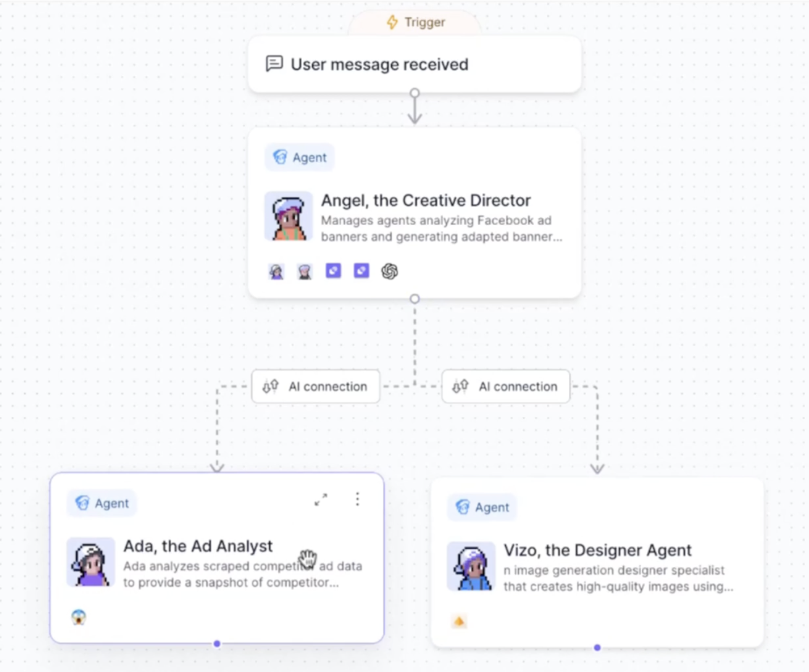Open the left AI connection node
809x672 pixels.
point(315,387)
